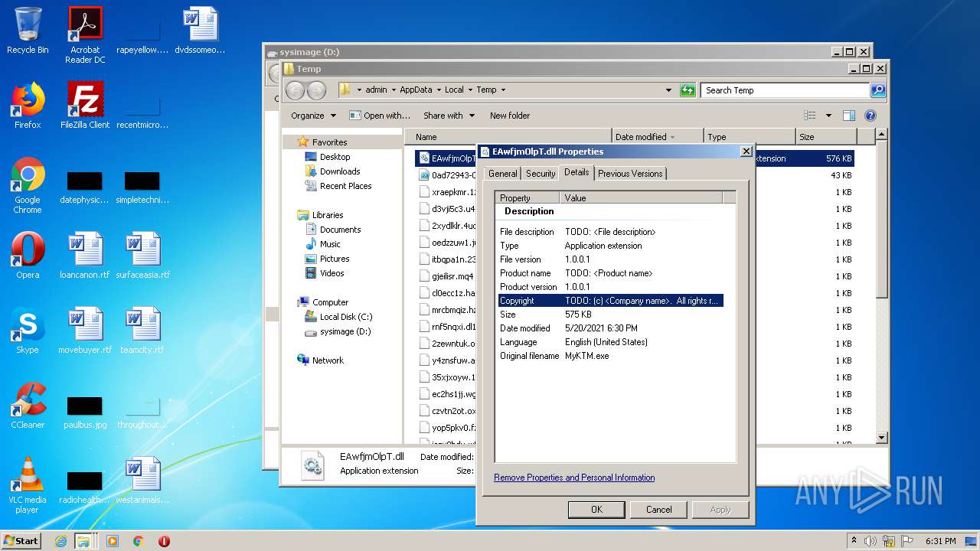Toggle the preview pane icon in Explorer
This screenshot has width=980, height=551.
tap(848, 116)
